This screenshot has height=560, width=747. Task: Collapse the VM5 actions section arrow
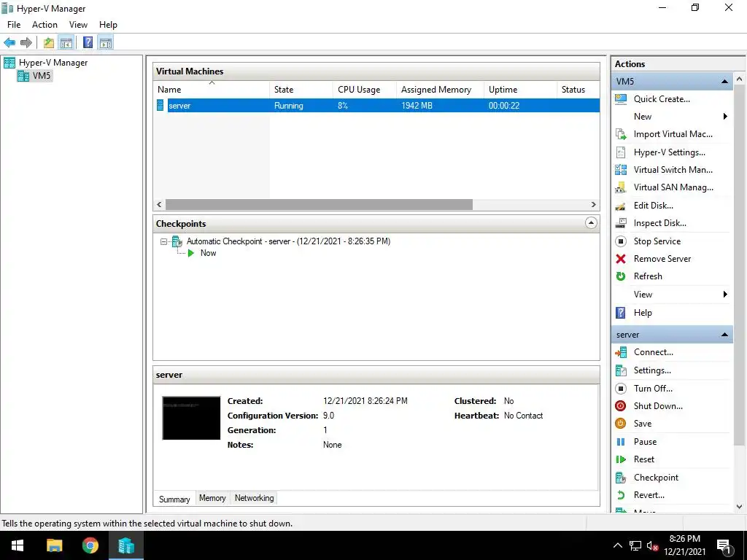click(724, 82)
